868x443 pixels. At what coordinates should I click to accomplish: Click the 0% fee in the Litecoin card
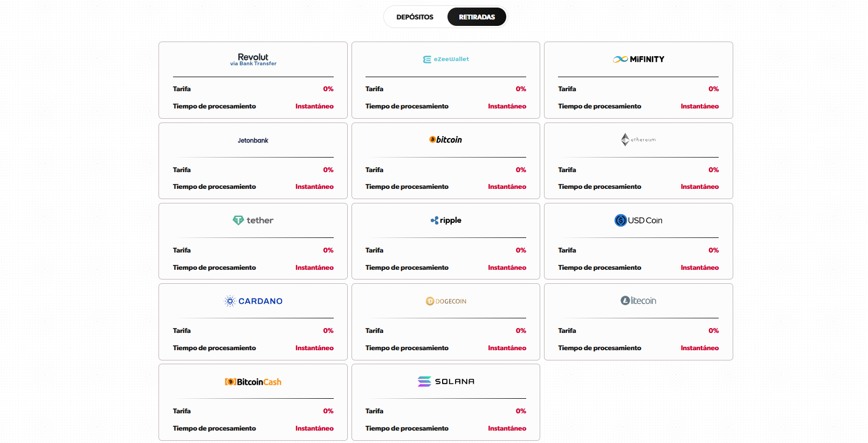click(x=713, y=331)
